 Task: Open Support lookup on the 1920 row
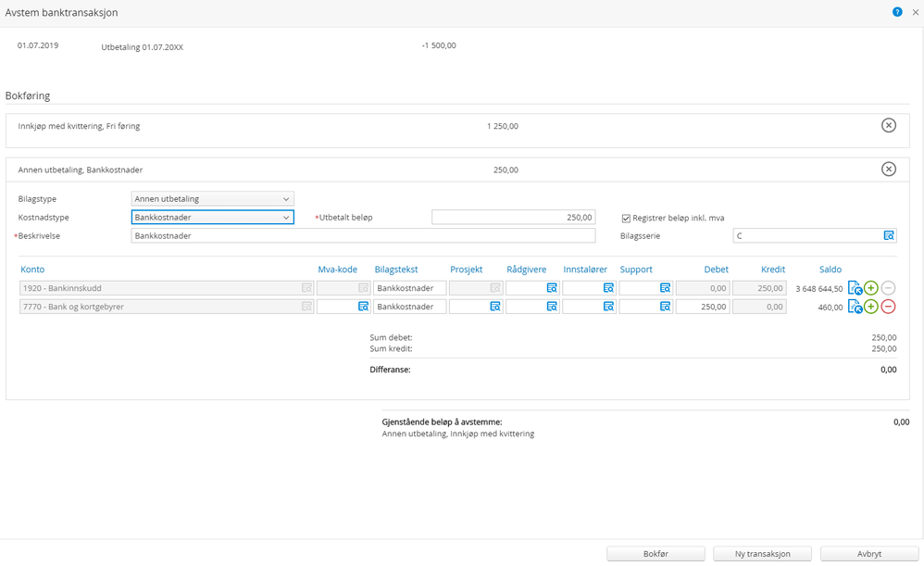[x=665, y=288]
